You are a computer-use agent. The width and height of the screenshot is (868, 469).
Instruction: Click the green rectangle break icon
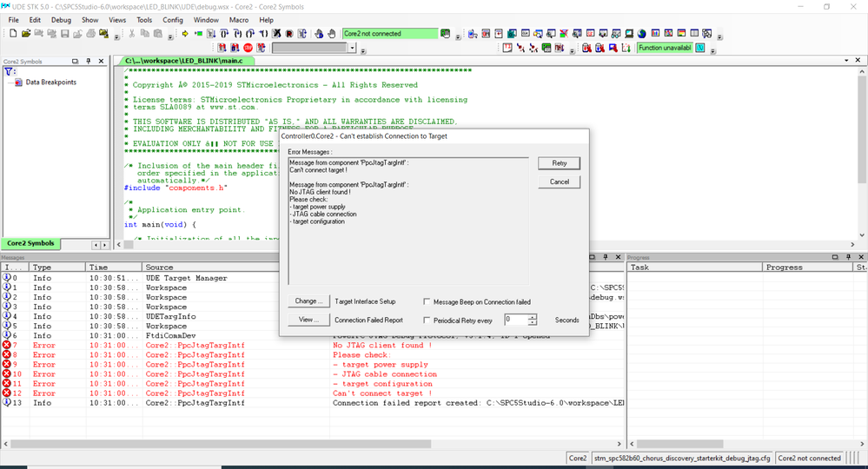[198, 34]
